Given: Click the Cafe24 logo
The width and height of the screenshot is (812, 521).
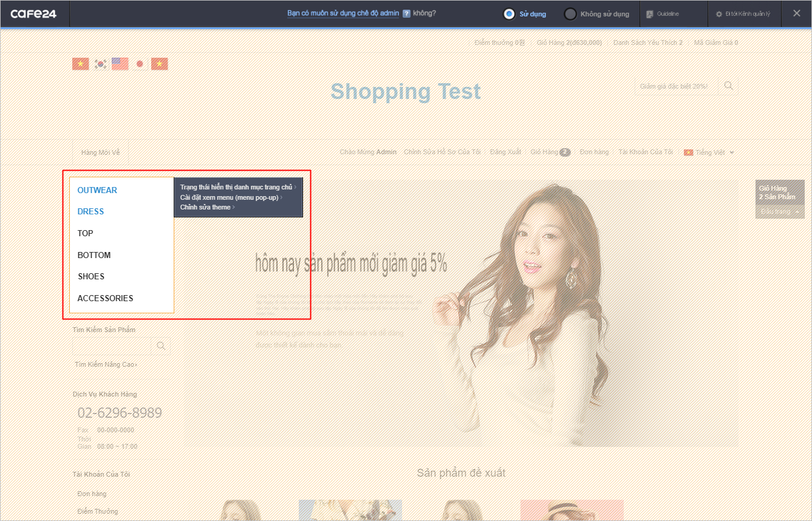Looking at the screenshot, I should tap(33, 13).
